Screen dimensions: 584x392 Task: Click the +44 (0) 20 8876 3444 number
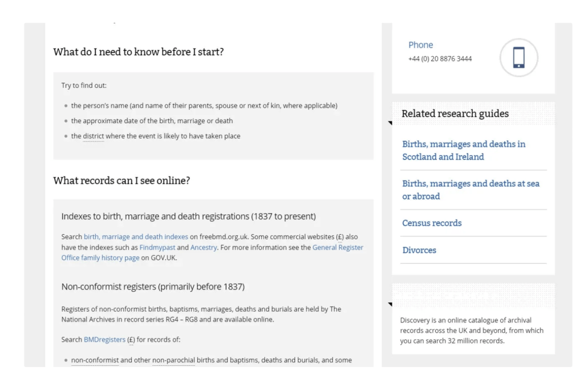[x=440, y=59]
